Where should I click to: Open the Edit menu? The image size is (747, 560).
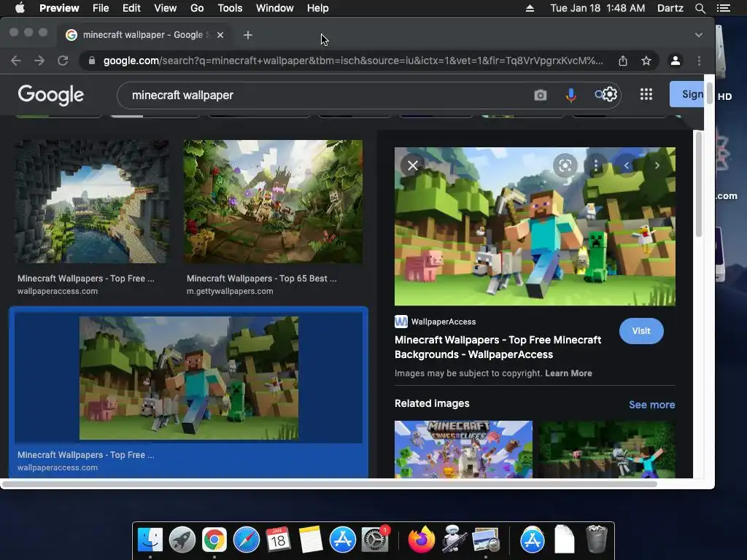[x=131, y=8]
